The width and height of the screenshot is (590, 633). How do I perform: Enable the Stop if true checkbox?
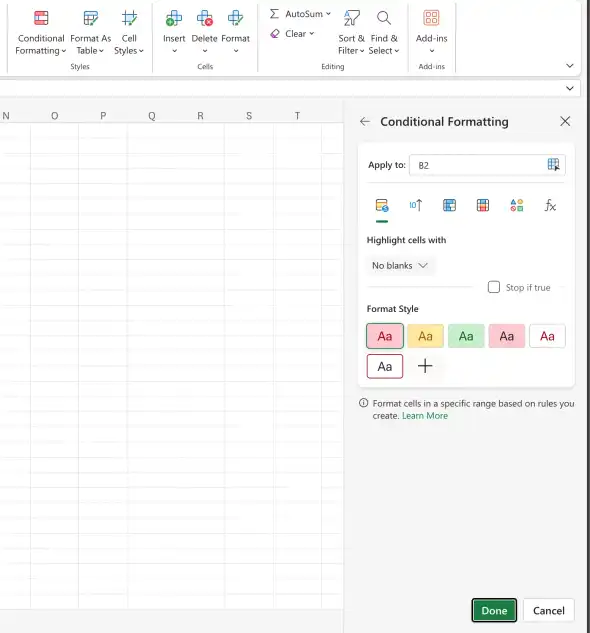[494, 287]
